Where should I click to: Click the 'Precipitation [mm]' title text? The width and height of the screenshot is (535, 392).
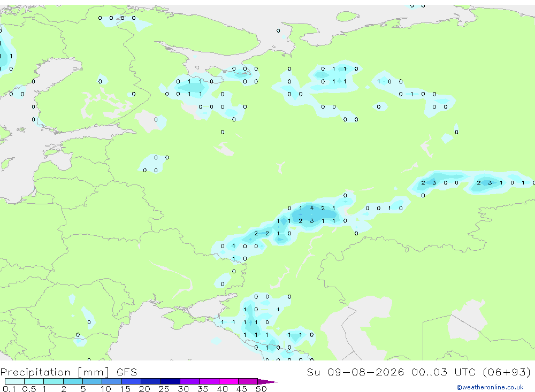click(55, 372)
